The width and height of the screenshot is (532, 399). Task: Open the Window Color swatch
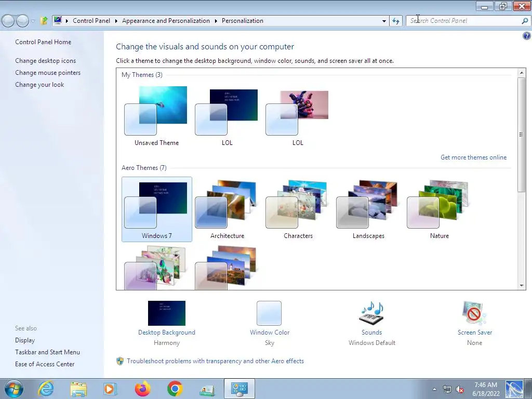(x=269, y=313)
